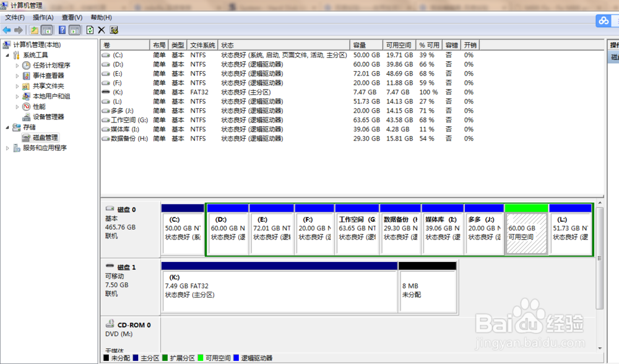619x364 pixels.
Task: Select the 8 MB 未分配 block on disk 1
Action: tap(428, 287)
